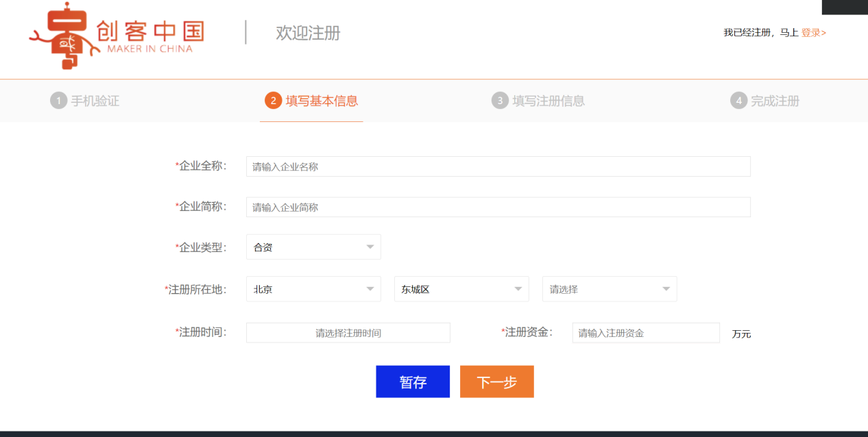Select step 2 填写基本信息 tab

point(311,101)
